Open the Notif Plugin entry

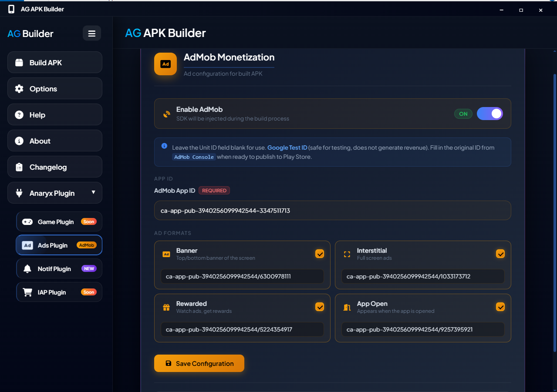point(59,269)
